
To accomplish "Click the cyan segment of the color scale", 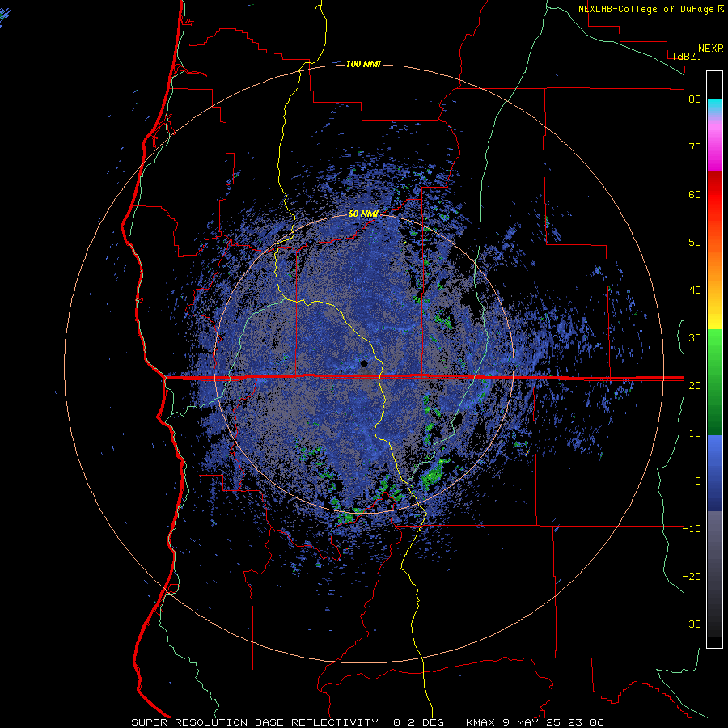I will point(714,106).
